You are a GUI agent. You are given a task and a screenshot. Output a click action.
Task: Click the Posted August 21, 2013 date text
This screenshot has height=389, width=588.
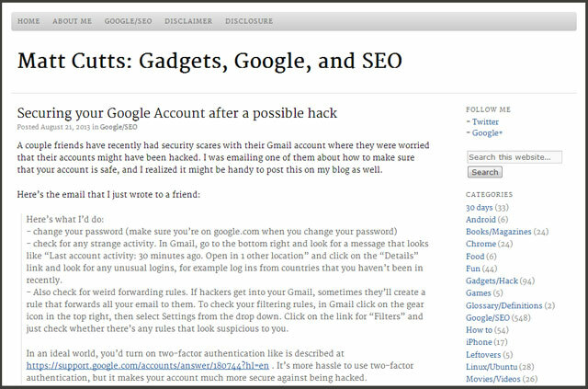click(53, 127)
